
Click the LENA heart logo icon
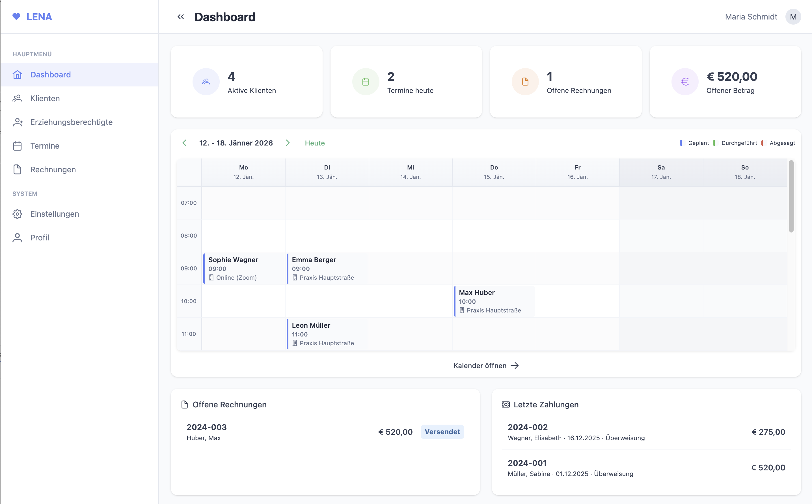click(x=16, y=16)
